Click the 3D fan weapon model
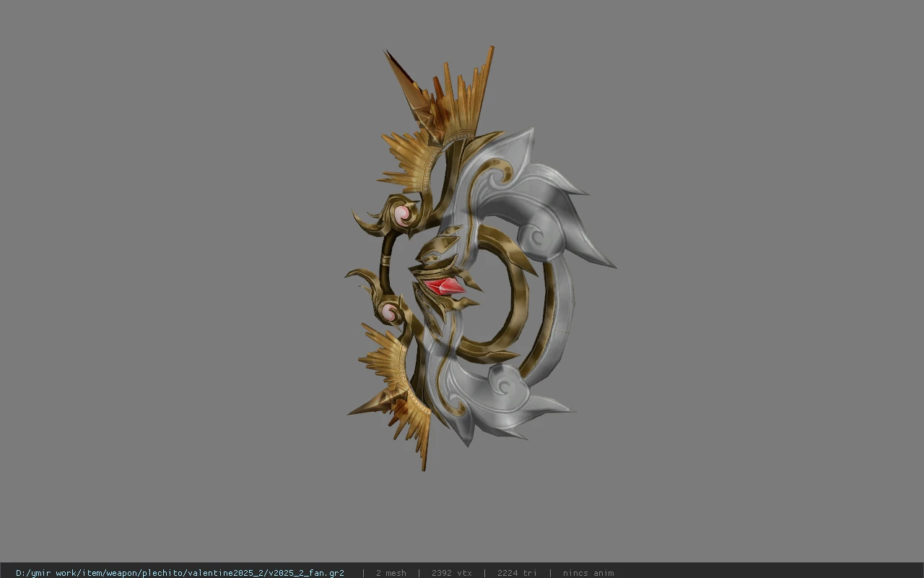This screenshot has width=924, height=578. point(480,259)
